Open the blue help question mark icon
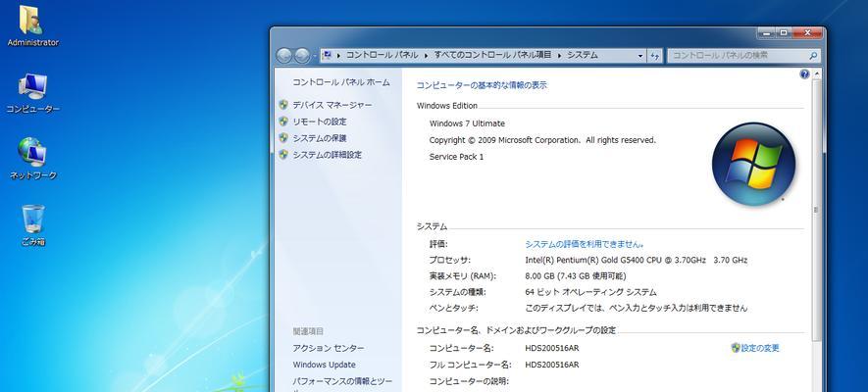868x392 pixels. [x=804, y=74]
